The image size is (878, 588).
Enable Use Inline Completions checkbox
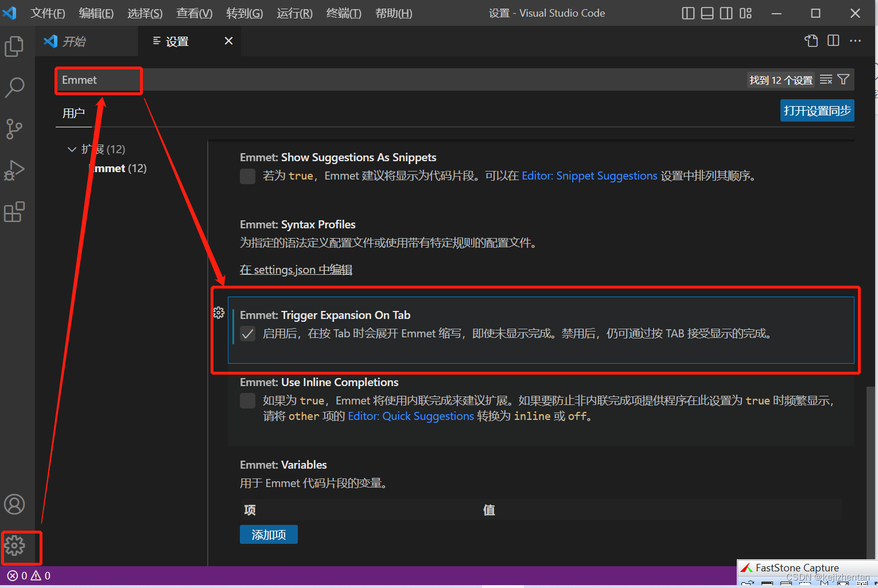[247, 400]
